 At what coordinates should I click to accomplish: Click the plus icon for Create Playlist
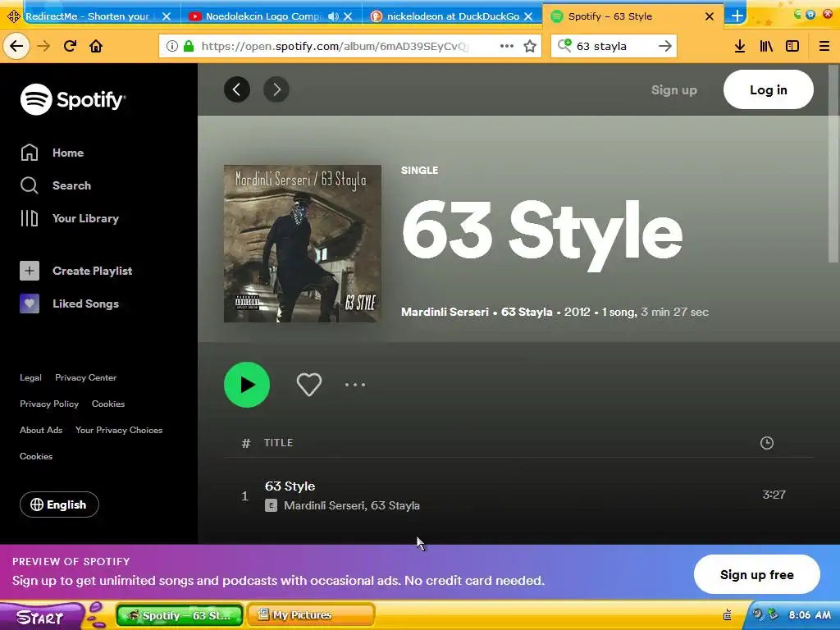[x=30, y=271]
